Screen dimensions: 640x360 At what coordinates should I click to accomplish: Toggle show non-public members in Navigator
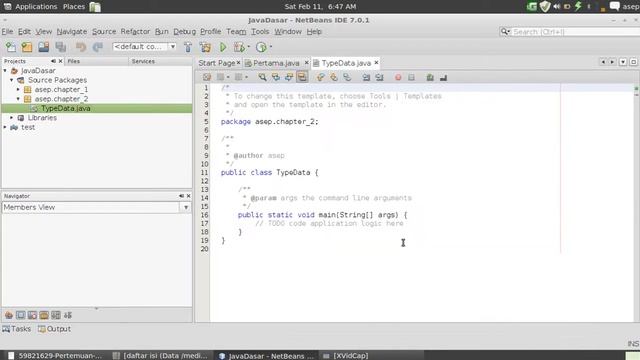[44, 315]
